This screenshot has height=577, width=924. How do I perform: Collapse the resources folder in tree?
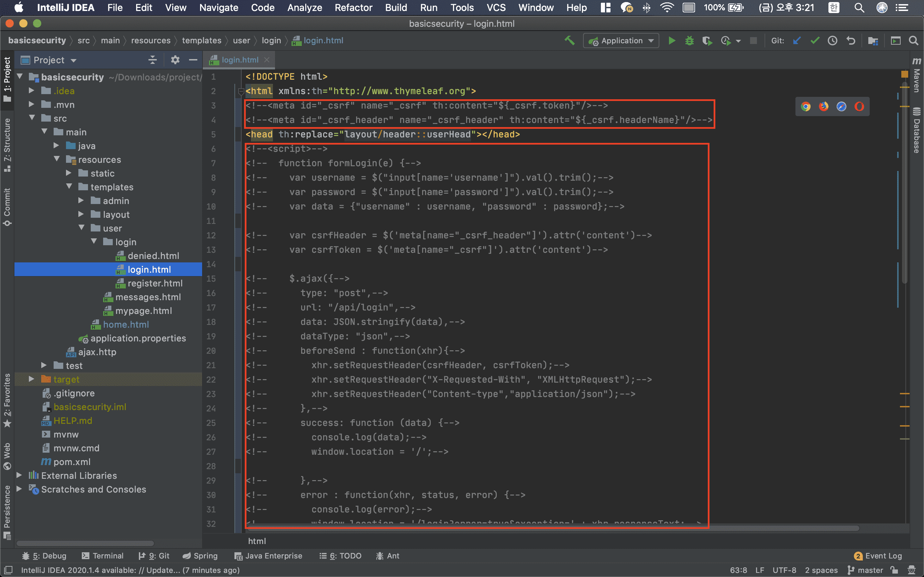(x=56, y=159)
